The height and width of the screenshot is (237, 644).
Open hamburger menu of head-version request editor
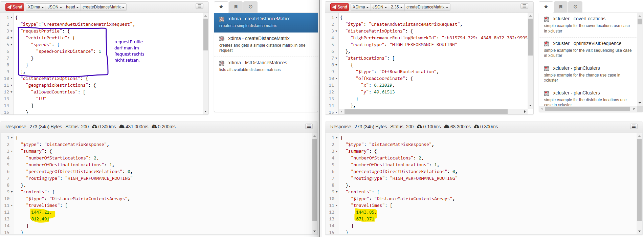click(199, 6)
